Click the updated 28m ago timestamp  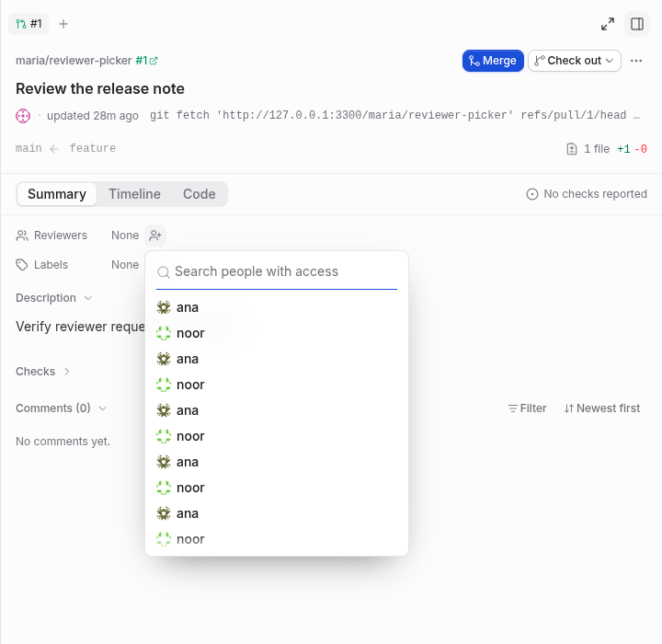[93, 115]
